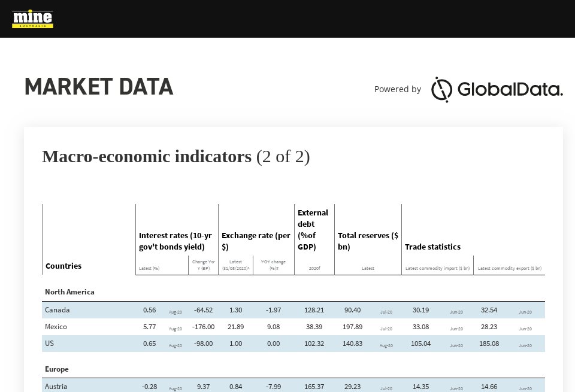Click Mexico's total reserves value 197.89
This screenshot has height=392, width=575.
[352, 327]
